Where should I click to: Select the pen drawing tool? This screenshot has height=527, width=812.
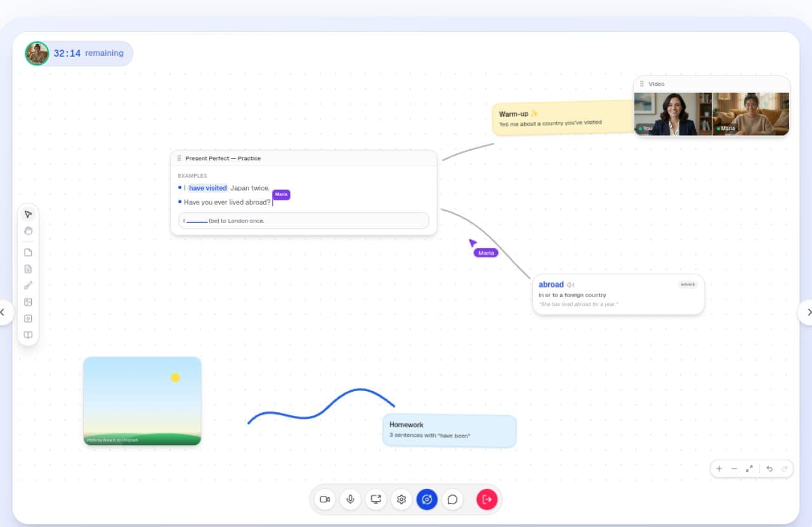(x=28, y=286)
